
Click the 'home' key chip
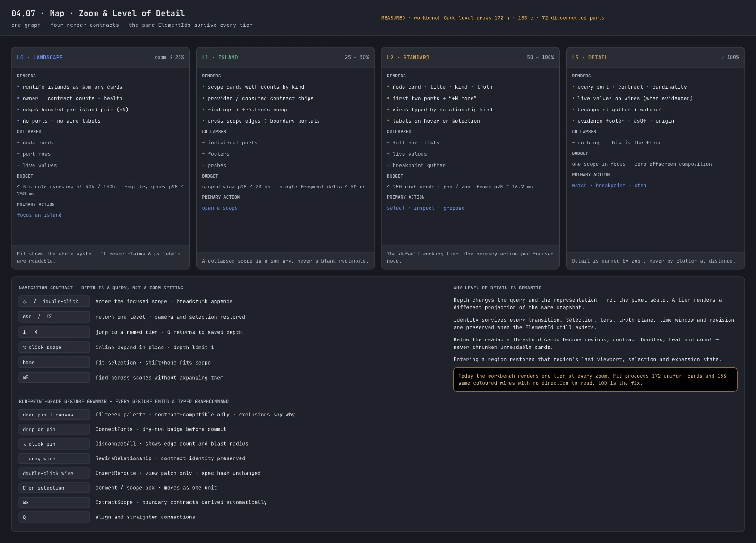pyautogui.click(x=54, y=362)
